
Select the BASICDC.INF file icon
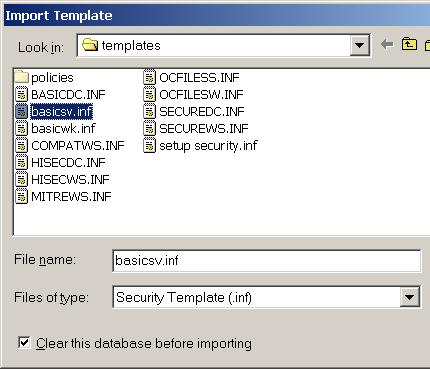pos(22,94)
